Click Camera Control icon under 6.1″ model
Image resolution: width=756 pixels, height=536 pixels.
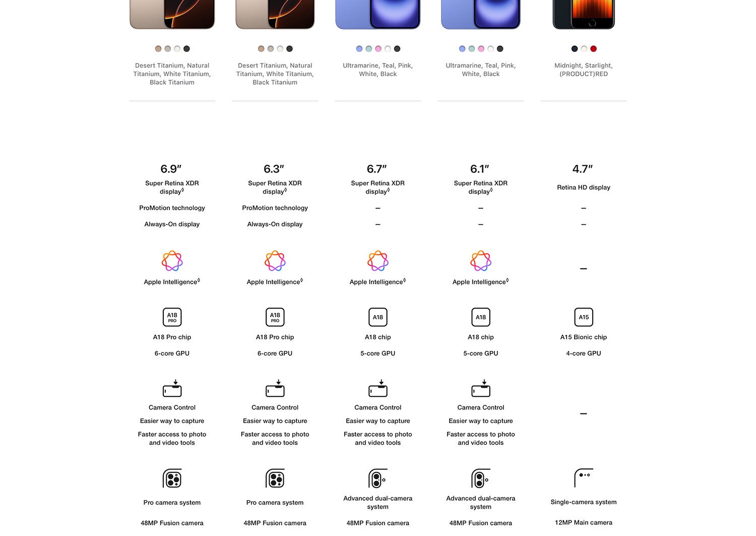481,388
